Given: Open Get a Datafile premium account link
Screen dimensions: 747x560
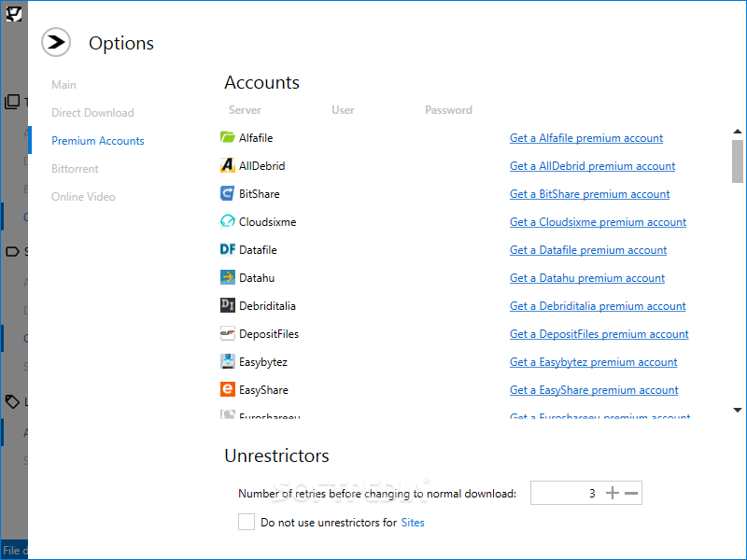Looking at the screenshot, I should 588,250.
